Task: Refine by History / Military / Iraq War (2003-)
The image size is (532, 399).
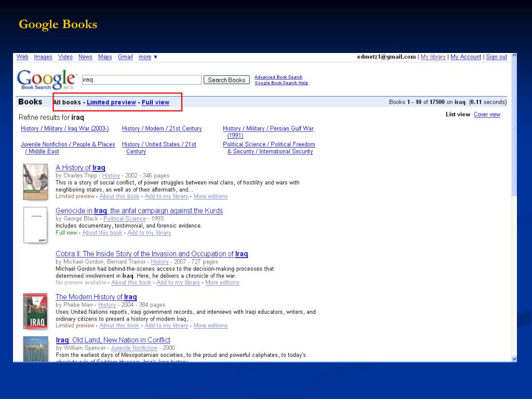Action: [x=65, y=129]
